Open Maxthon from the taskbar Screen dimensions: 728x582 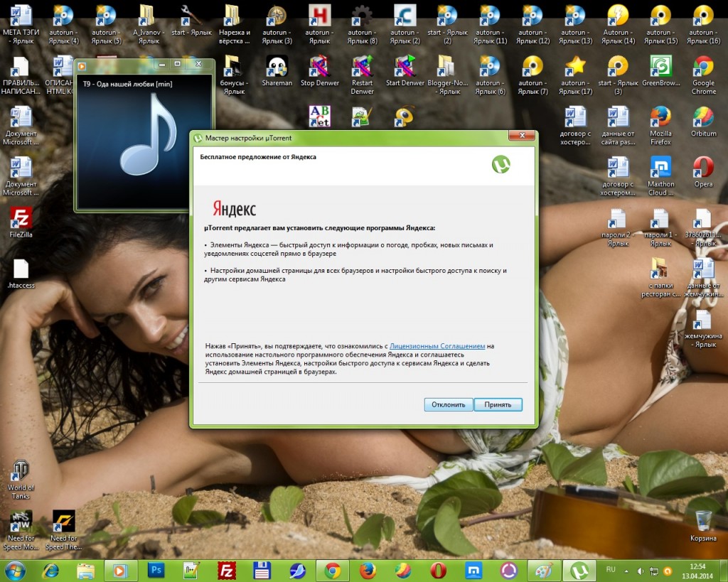pos(473,571)
